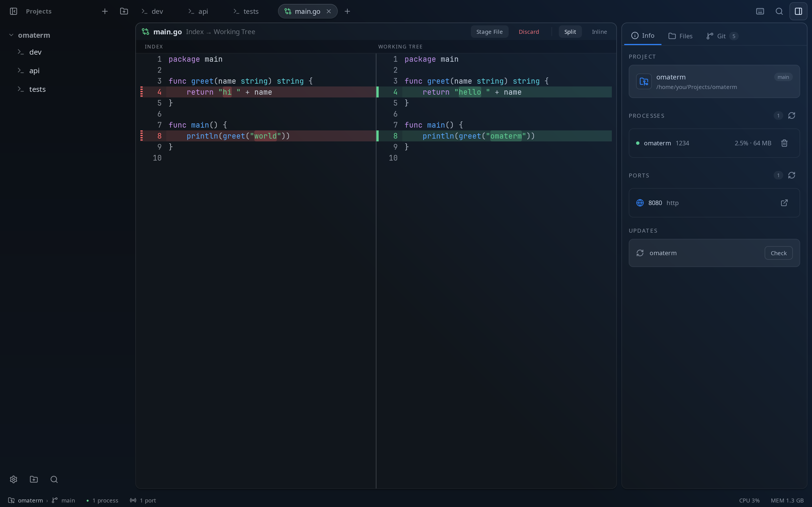Discard changes to main.go
This screenshot has width=812, height=507.
(x=529, y=32)
